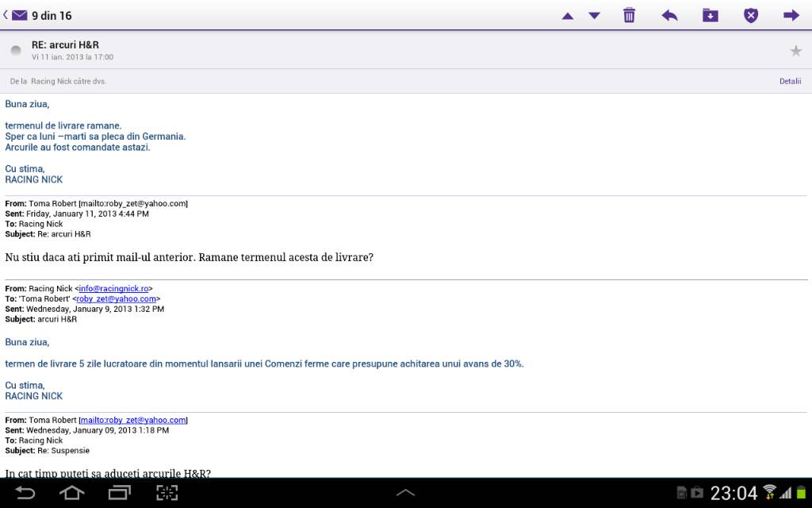Image resolution: width=812 pixels, height=508 pixels.
Task: Tap the mobile signal strength icon
Action: click(x=786, y=492)
